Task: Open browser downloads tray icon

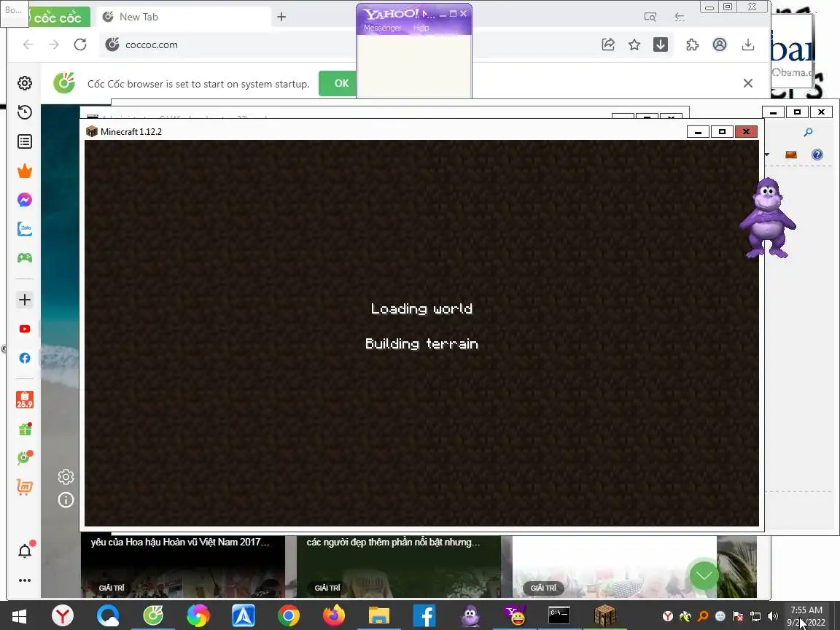Action: pyautogui.click(x=748, y=44)
